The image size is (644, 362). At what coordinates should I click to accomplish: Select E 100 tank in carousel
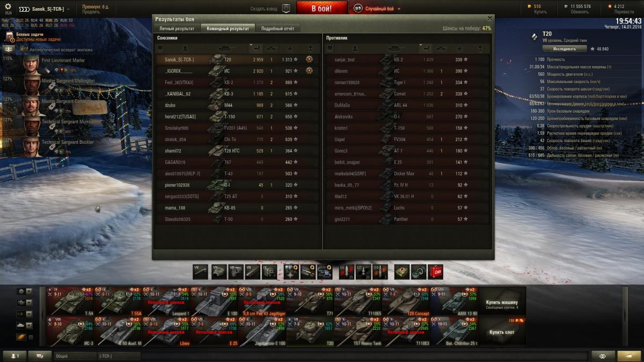pyautogui.click(x=215, y=301)
